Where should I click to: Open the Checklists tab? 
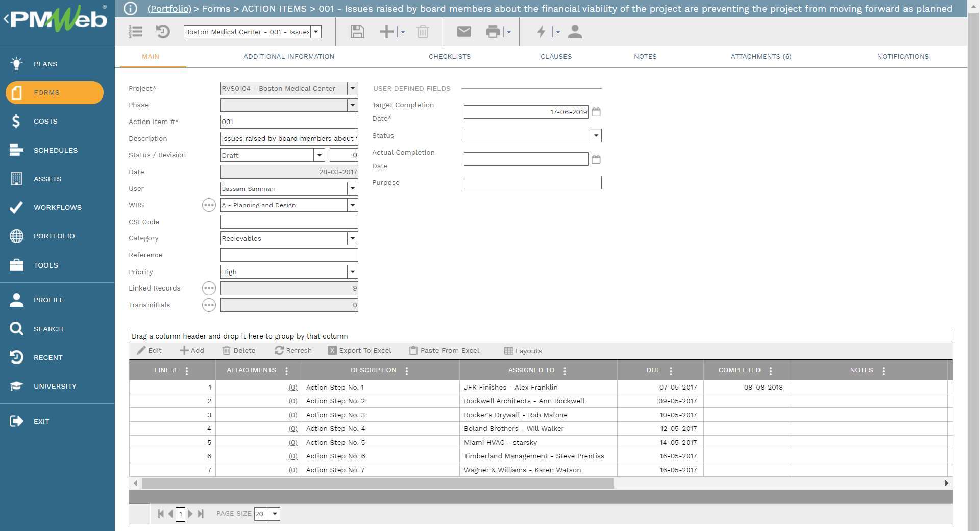[449, 57]
